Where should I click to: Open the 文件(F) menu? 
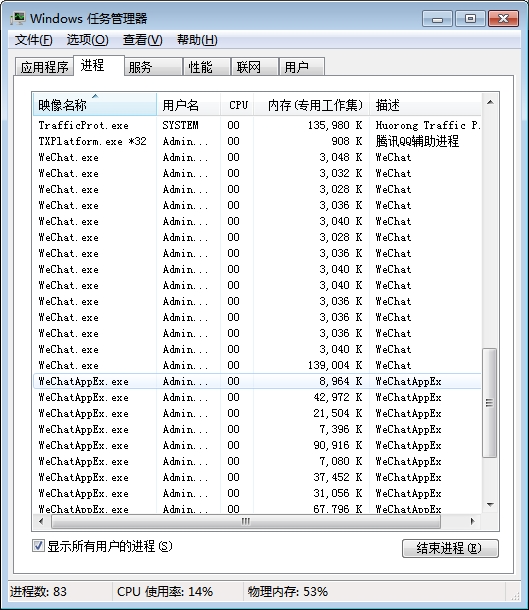point(33,40)
